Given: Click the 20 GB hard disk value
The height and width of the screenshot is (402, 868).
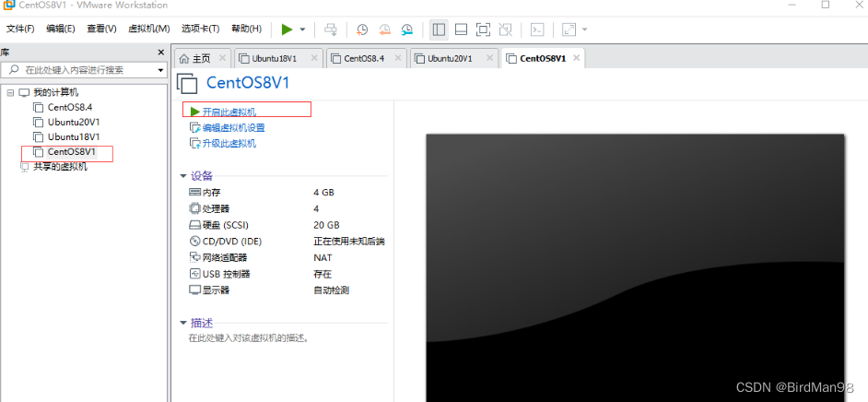Looking at the screenshot, I should (x=326, y=225).
